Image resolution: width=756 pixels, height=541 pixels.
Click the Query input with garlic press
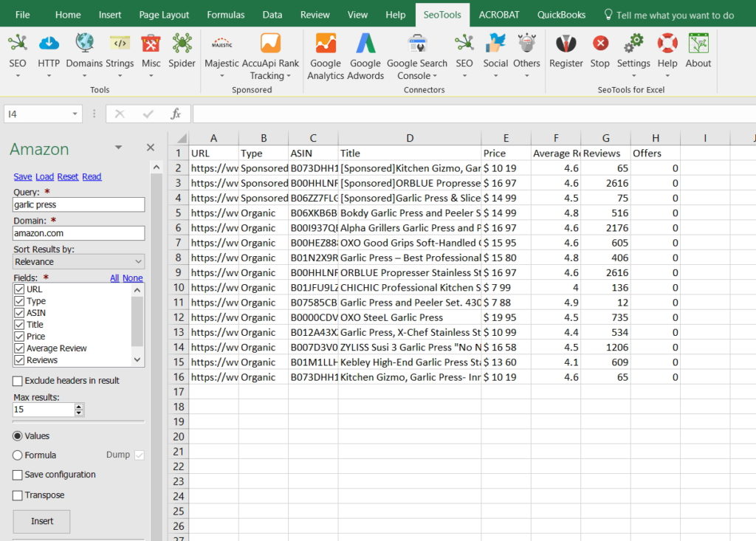click(x=78, y=204)
